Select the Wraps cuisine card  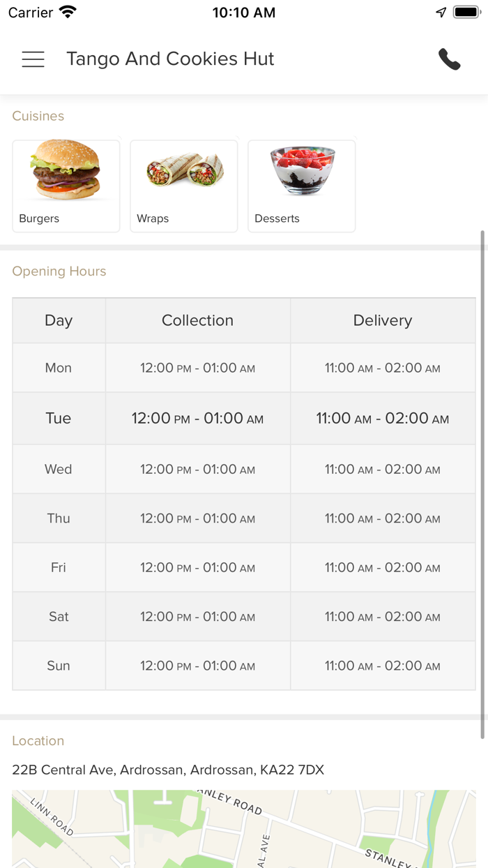184,186
